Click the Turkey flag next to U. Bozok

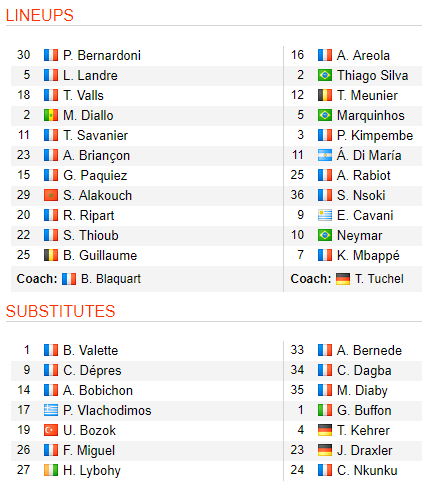tap(51, 430)
